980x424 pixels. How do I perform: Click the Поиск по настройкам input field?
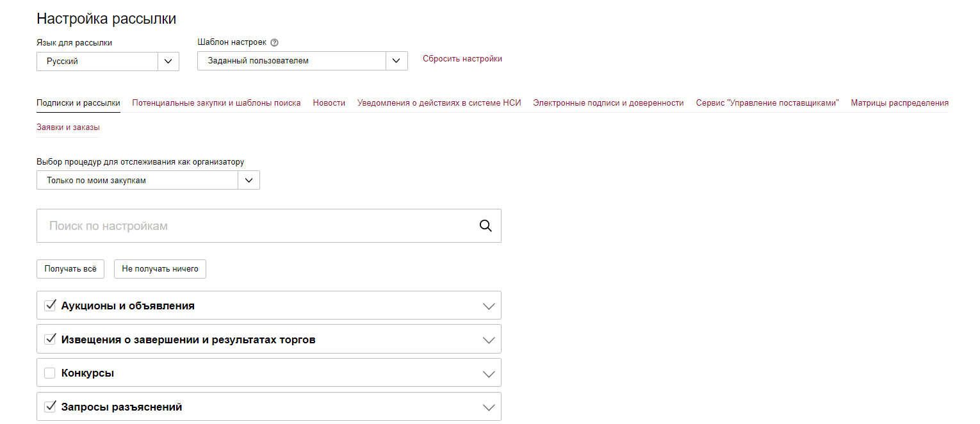(256, 226)
